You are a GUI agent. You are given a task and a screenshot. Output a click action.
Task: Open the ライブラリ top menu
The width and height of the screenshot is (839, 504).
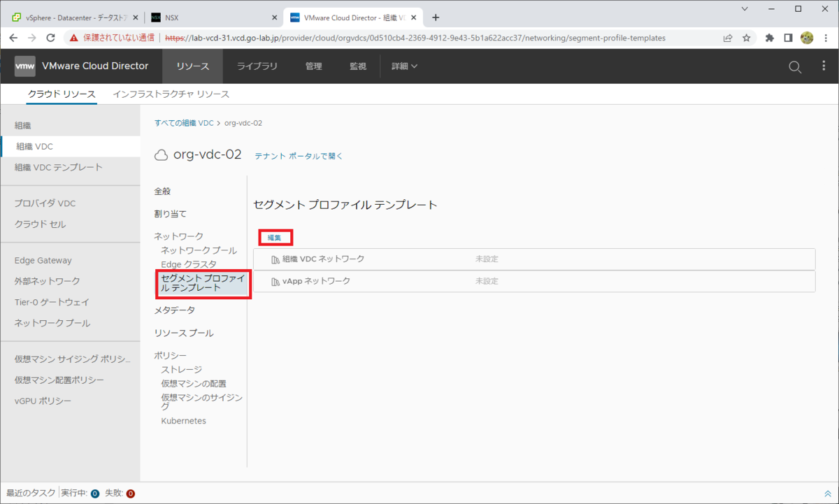257,66
